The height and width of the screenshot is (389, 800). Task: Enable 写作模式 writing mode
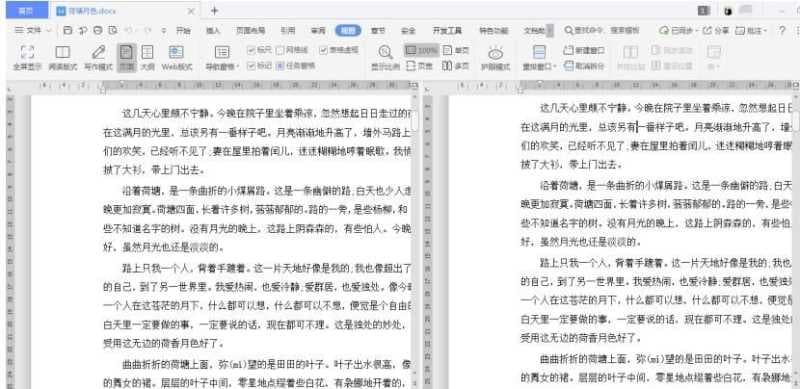pyautogui.click(x=98, y=57)
